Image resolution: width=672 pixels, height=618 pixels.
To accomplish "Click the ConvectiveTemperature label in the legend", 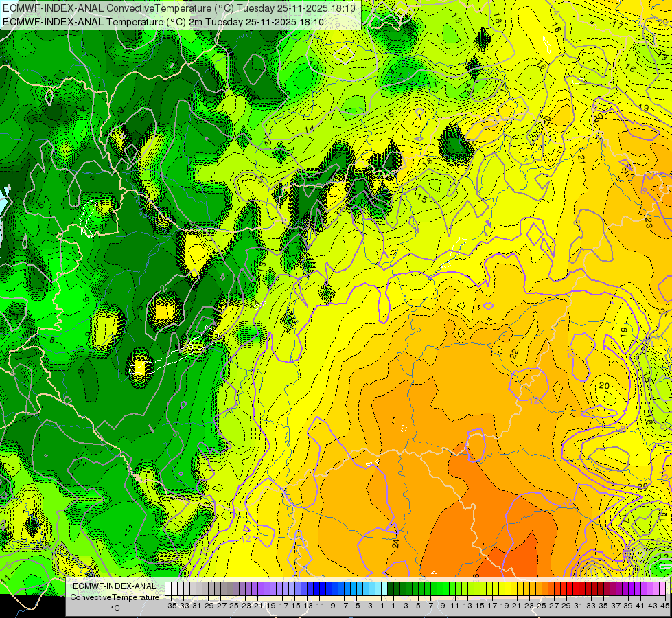I will coord(115,597).
